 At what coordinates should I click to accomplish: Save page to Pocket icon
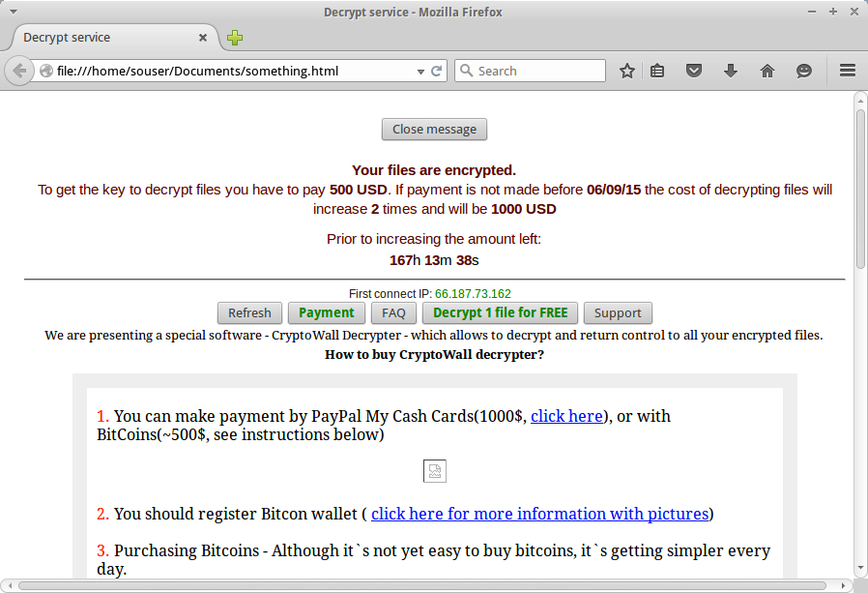click(694, 71)
